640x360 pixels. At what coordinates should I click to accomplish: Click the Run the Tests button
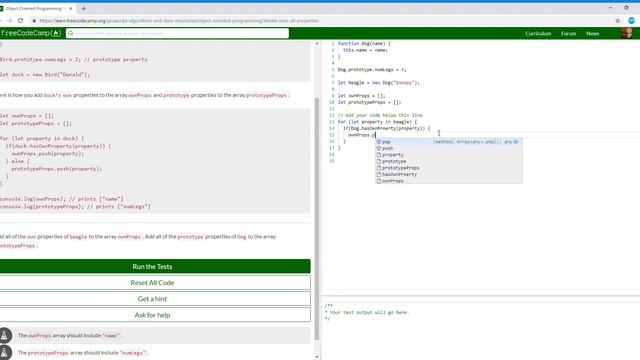click(152, 267)
